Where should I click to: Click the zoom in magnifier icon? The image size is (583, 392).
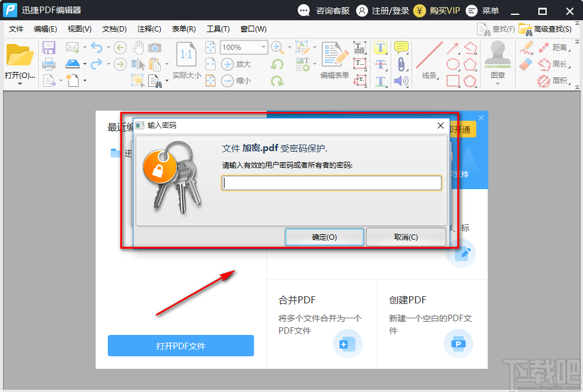tap(277, 48)
